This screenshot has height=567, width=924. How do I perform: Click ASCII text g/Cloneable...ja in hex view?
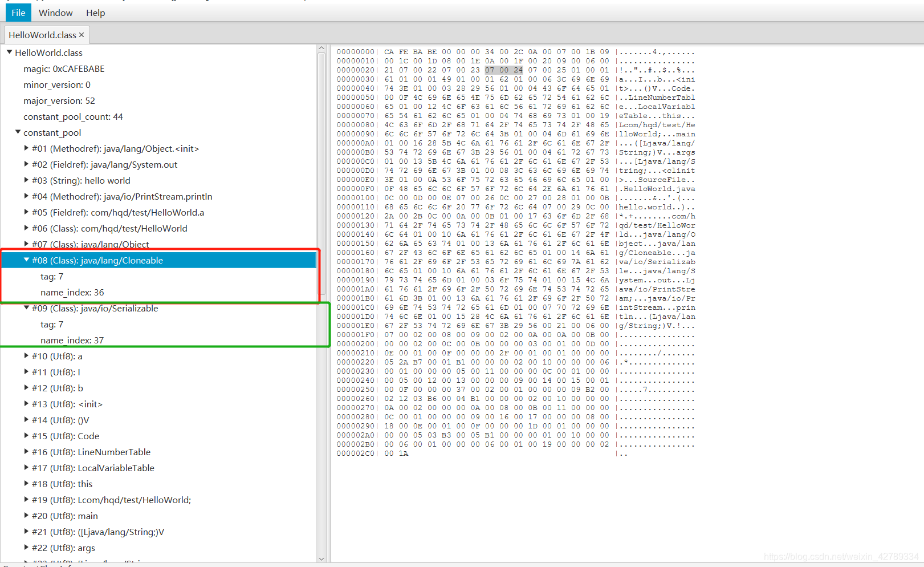(657, 253)
